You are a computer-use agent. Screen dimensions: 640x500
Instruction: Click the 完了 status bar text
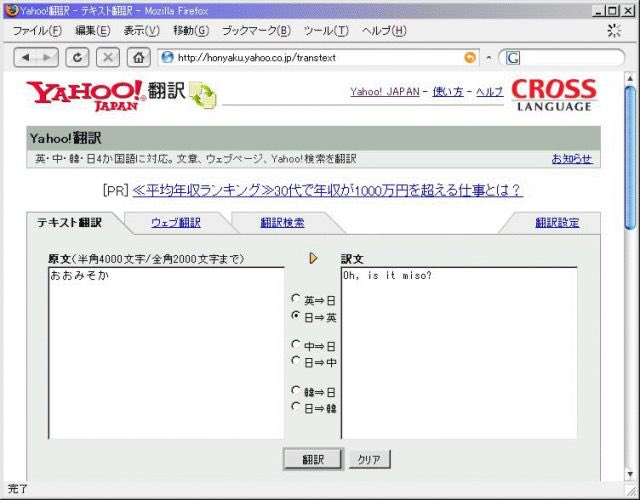(x=18, y=489)
